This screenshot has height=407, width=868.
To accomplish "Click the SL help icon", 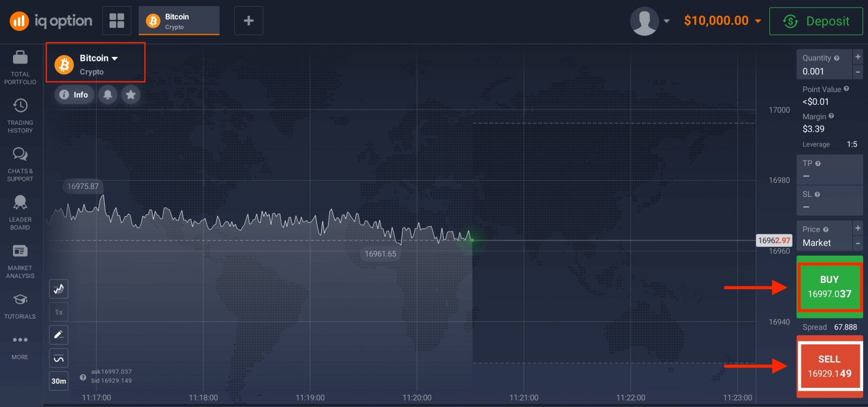I will [x=817, y=194].
